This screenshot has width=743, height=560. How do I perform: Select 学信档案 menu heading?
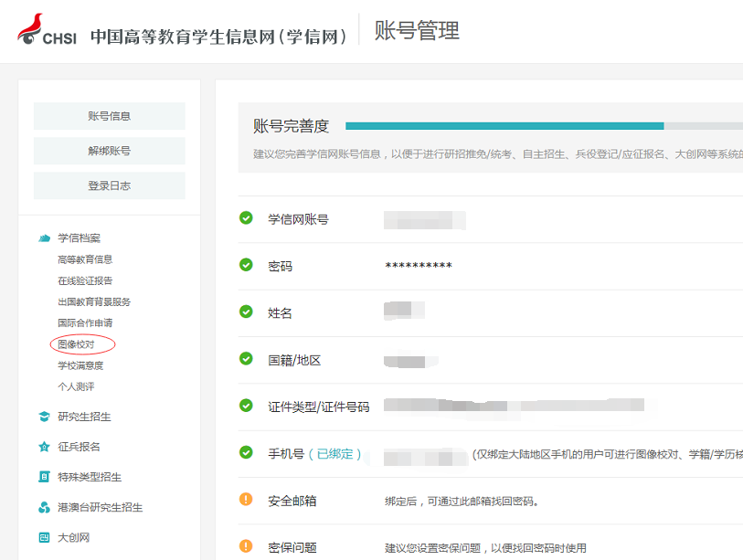[80, 238]
